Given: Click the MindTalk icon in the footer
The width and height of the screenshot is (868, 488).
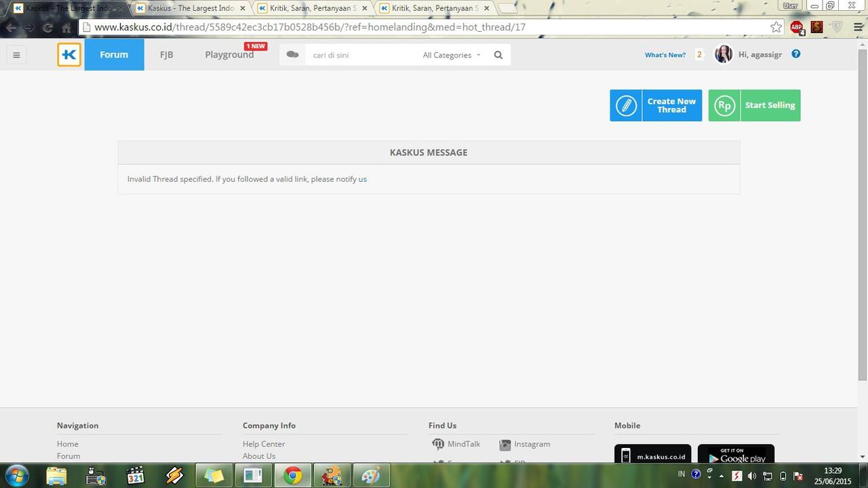Looking at the screenshot, I should pyautogui.click(x=438, y=445).
